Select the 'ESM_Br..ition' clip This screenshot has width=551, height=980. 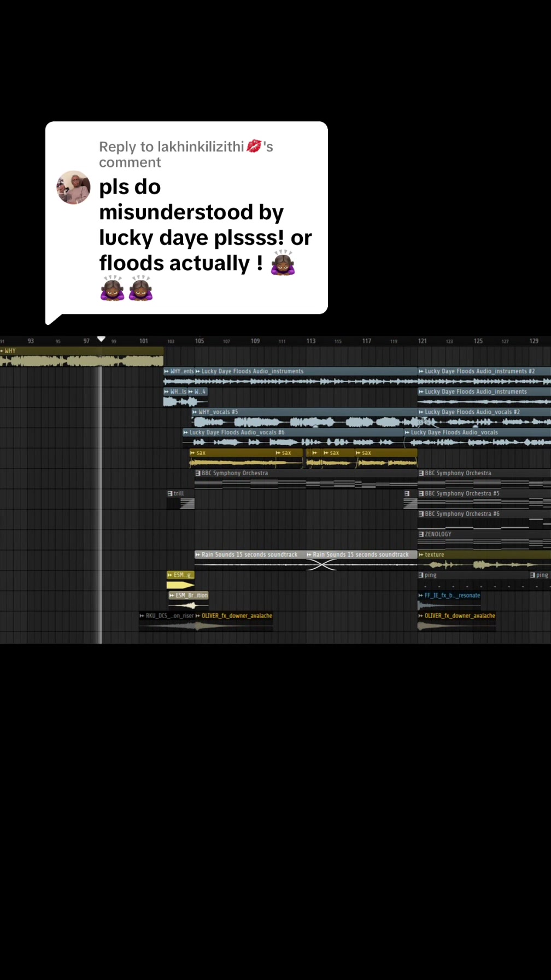tap(189, 601)
